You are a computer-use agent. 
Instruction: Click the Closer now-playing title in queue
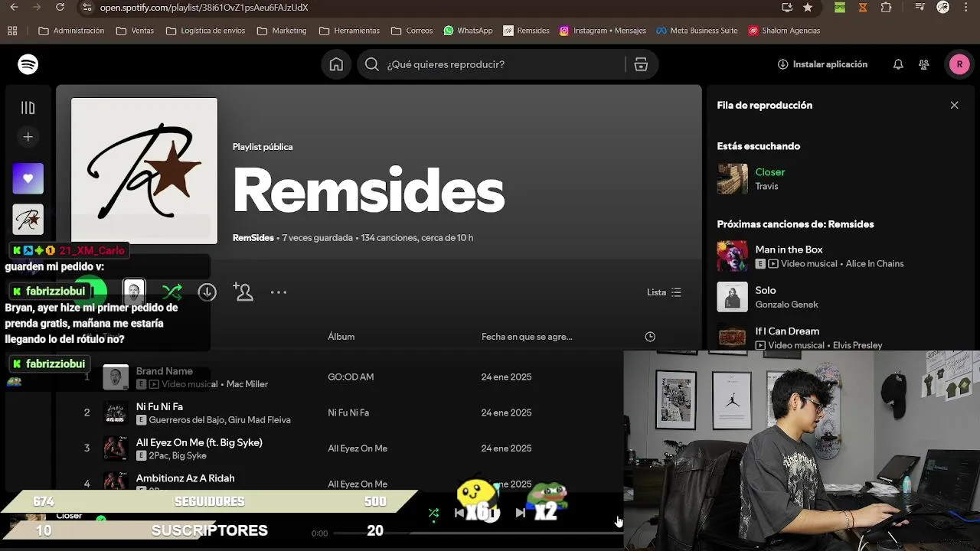click(770, 172)
